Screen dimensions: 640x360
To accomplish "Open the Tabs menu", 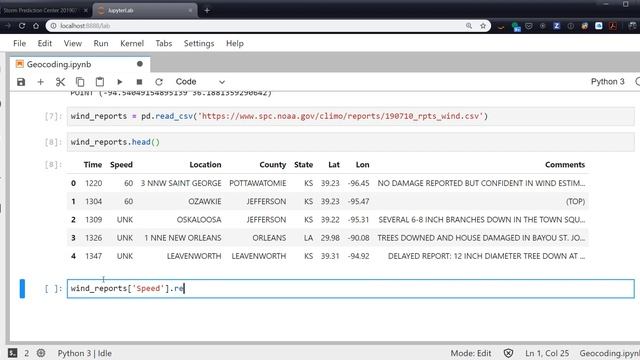I will click(164, 43).
